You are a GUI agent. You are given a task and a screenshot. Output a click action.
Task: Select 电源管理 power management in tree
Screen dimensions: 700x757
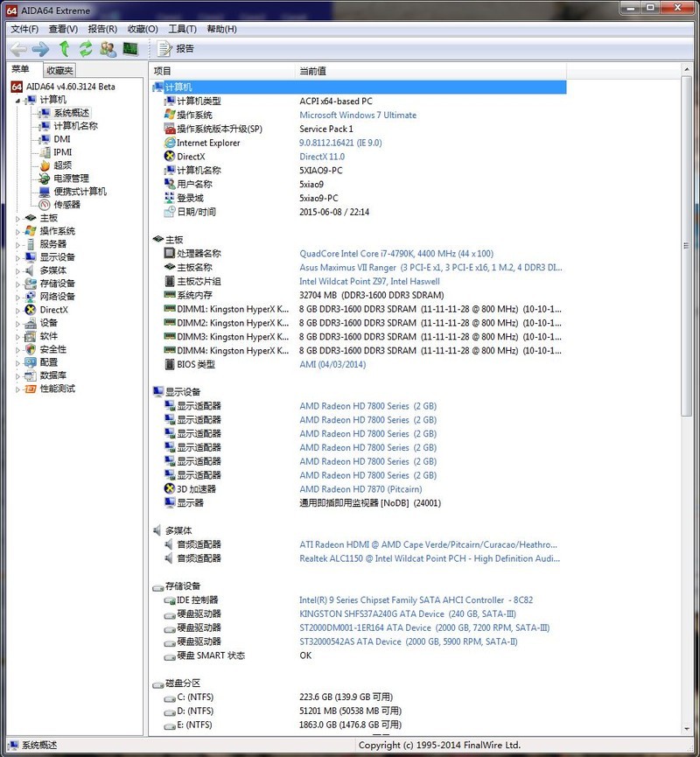pyautogui.click(x=71, y=179)
